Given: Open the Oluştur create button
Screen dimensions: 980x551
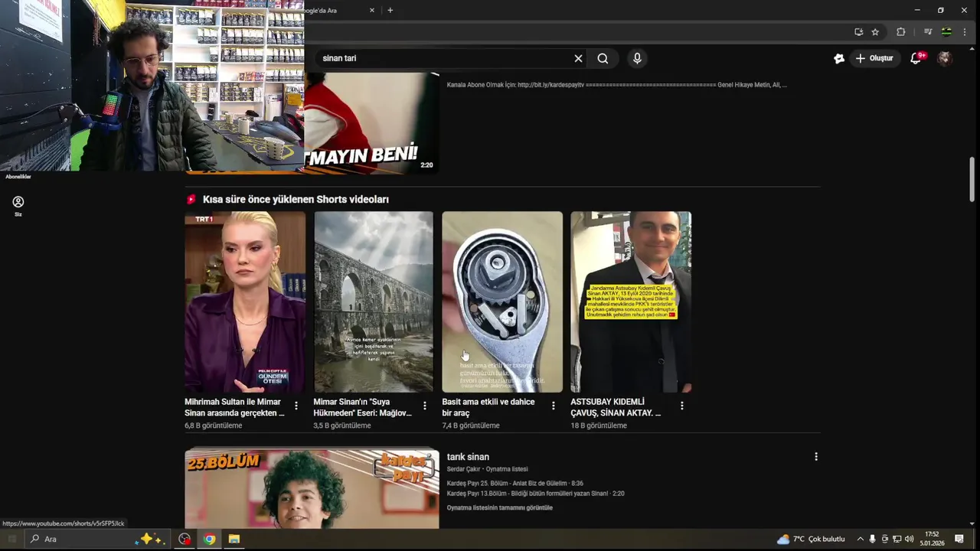Looking at the screenshot, I should 874,58.
